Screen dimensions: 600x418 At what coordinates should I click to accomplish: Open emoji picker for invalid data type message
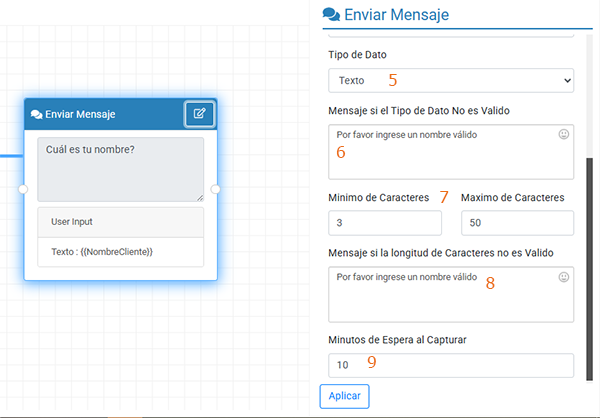[x=564, y=133]
